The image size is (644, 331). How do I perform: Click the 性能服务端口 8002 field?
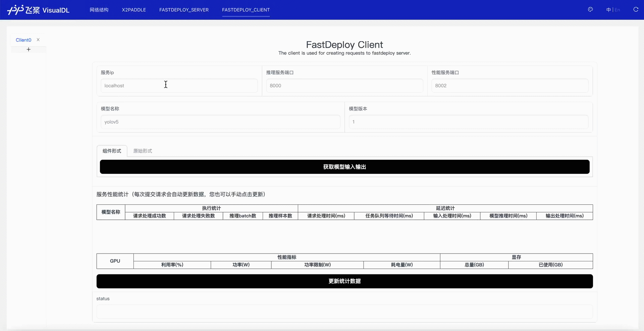510,86
